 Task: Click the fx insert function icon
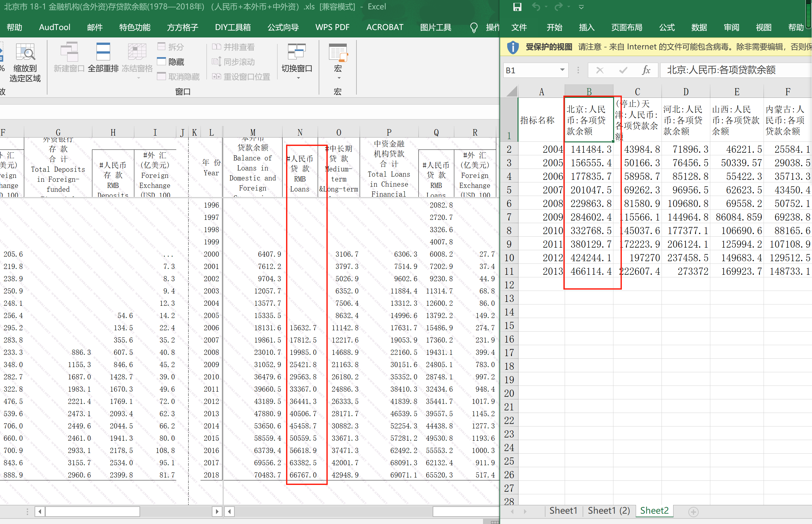click(x=646, y=70)
